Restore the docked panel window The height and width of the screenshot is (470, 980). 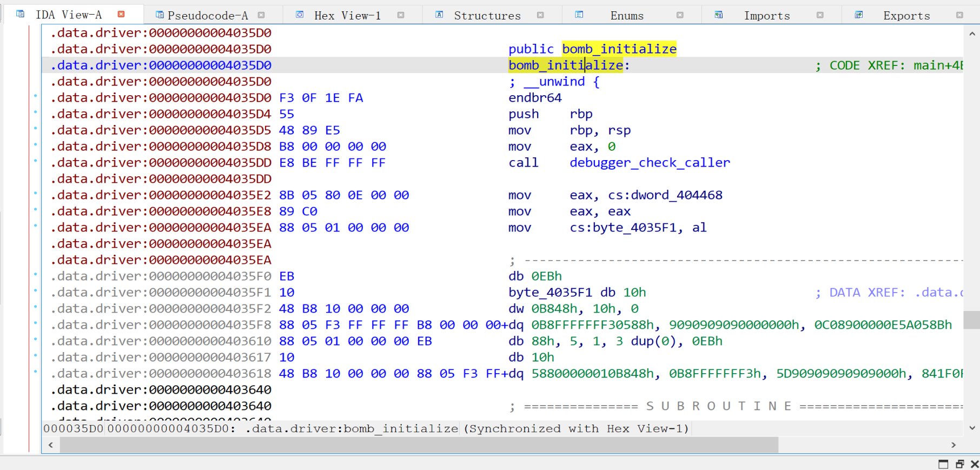point(959,464)
